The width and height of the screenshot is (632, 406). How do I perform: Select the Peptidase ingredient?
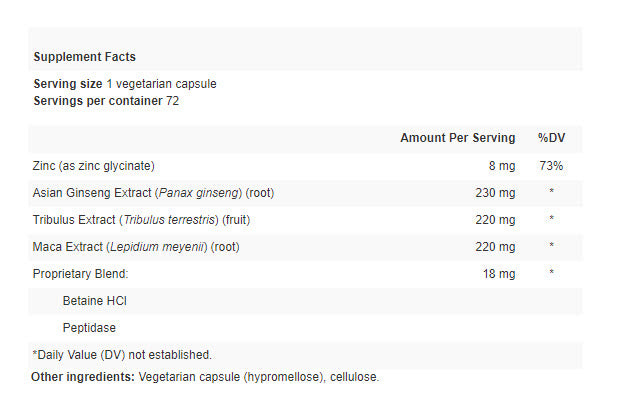pos(89,327)
